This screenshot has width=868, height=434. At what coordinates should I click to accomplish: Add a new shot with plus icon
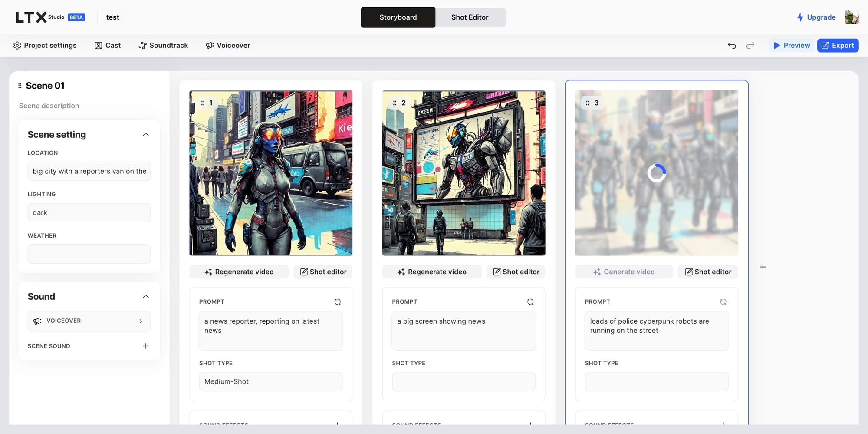point(763,267)
